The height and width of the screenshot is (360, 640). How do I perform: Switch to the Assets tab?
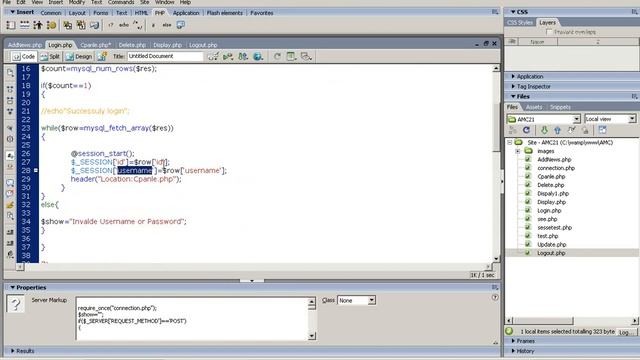(x=534, y=107)
